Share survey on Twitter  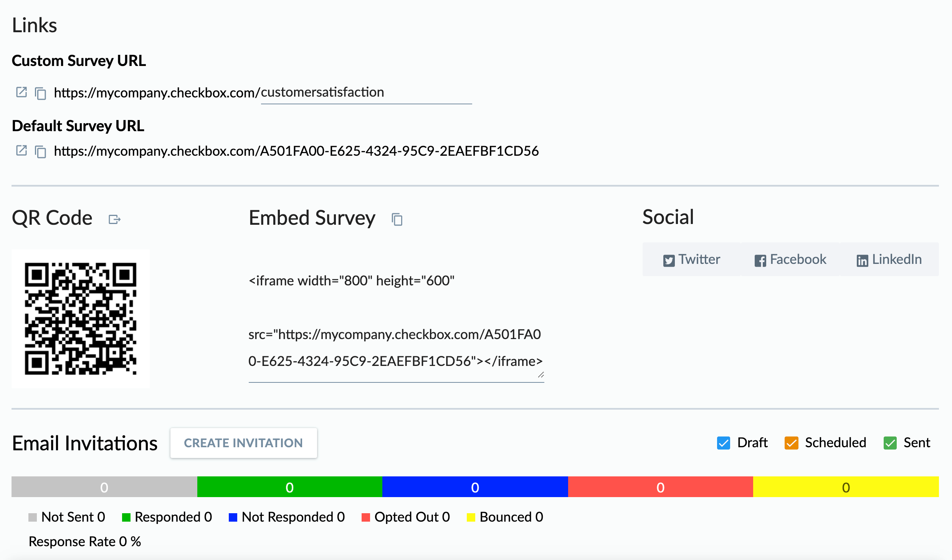[x=692, y=260]
